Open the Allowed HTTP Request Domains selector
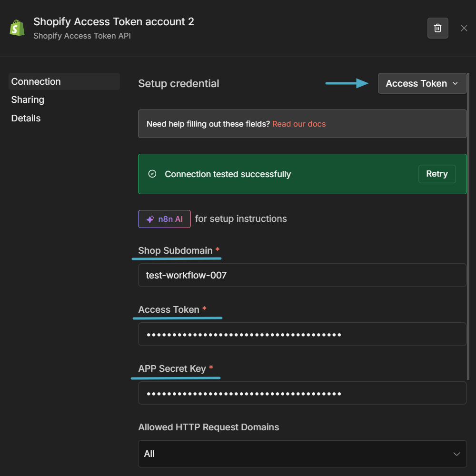The width and height of the screenshot is (476, 476). tap(302, 454)
